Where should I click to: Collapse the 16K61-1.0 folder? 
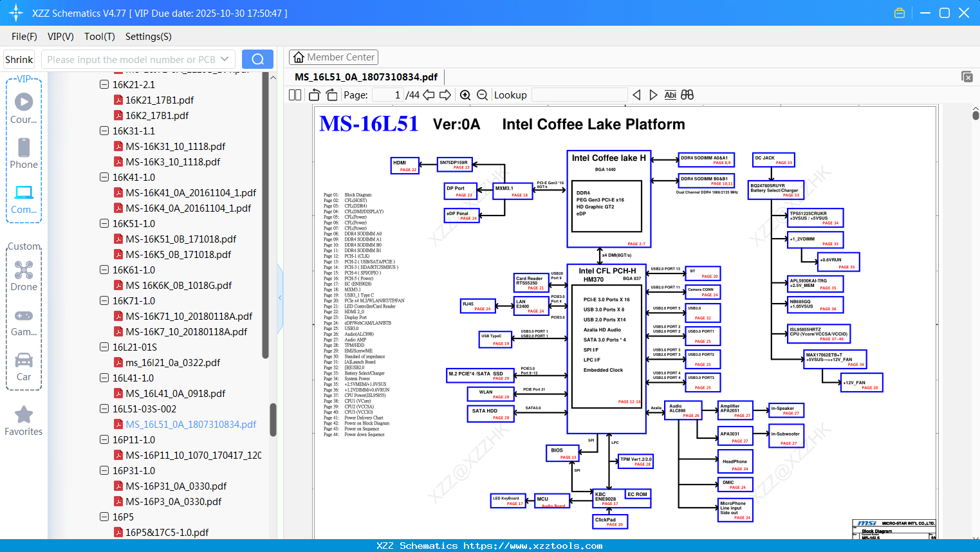pos(104,270)
